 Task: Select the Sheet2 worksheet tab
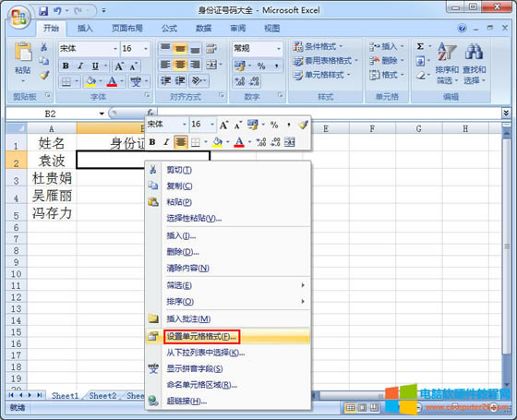[x=102, y=396]
